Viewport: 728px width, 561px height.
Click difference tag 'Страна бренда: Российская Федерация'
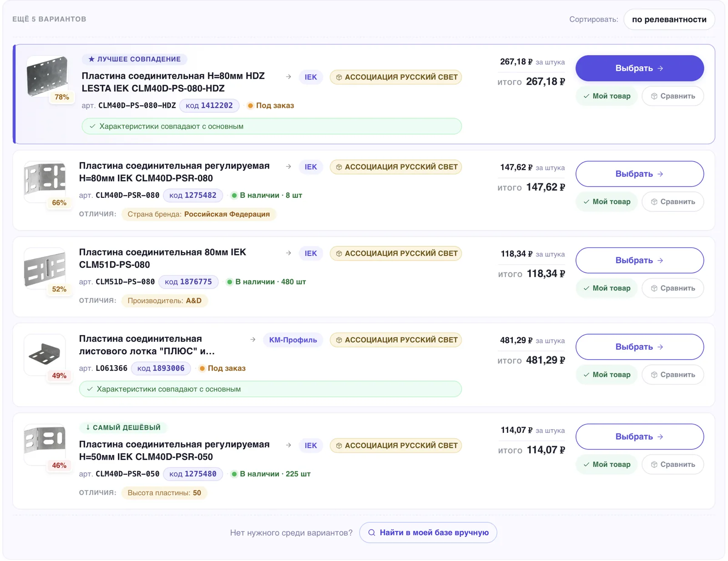pyautogui.click(x=199, y=214)
